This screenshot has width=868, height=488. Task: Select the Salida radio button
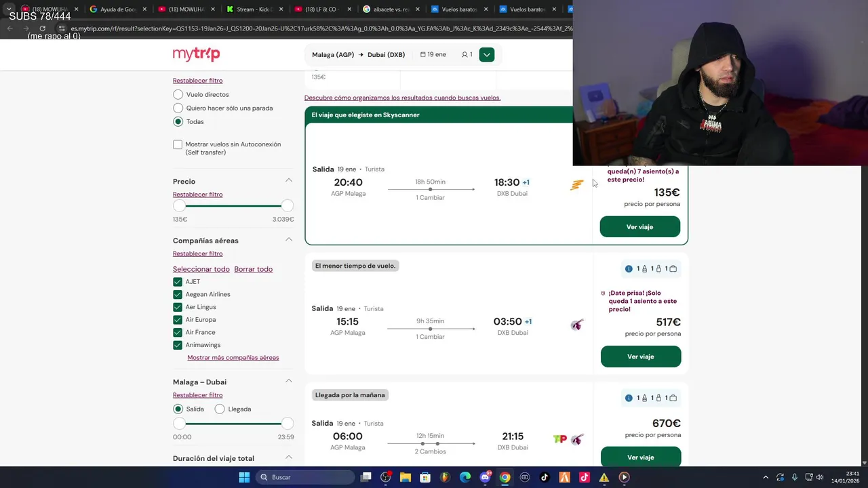click(178, 409)
